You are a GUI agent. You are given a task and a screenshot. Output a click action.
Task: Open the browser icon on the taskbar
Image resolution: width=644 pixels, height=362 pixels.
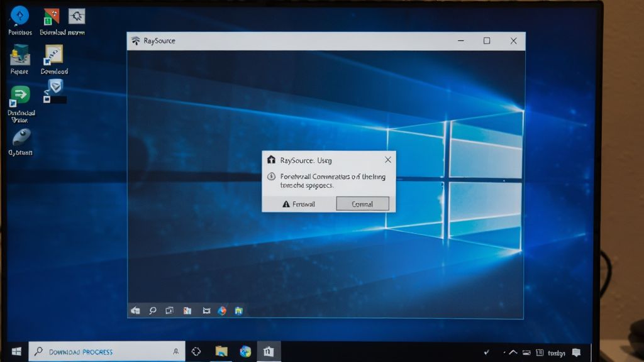[x=245, y=352]
